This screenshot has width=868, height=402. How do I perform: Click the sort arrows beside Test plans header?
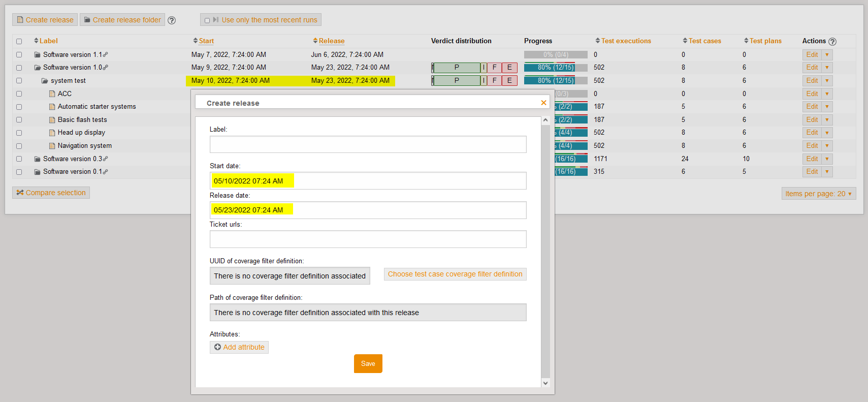[x=746, y=41]
